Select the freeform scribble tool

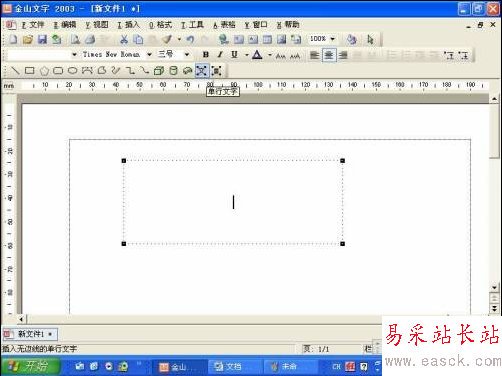(116, 70)
